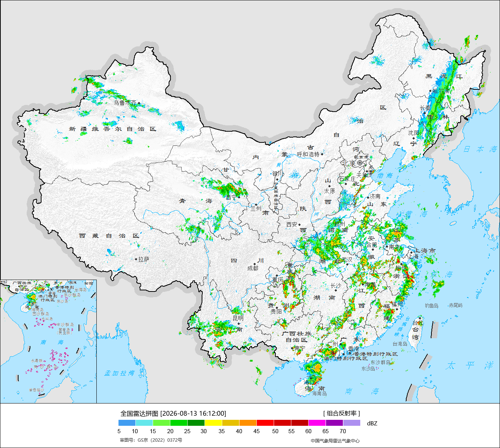
Task: Select the lavender 70+ dBZ legend swatch
Action: tap(352, 423)
